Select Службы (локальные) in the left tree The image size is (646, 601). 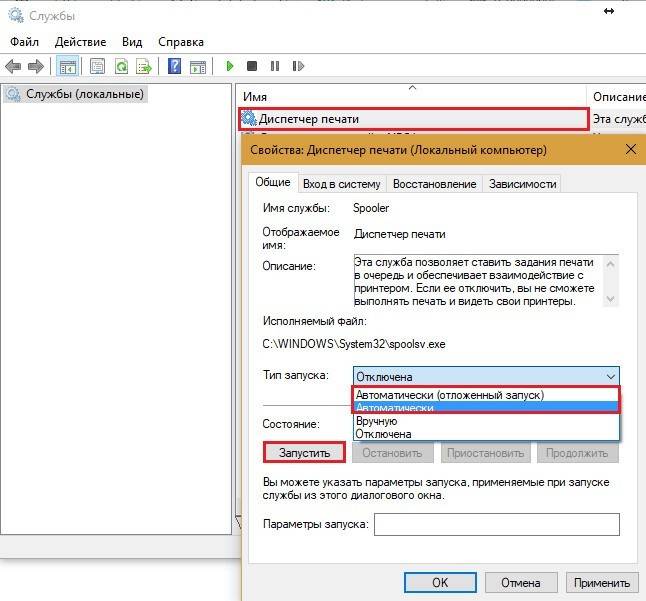click(x=85, y=94)
